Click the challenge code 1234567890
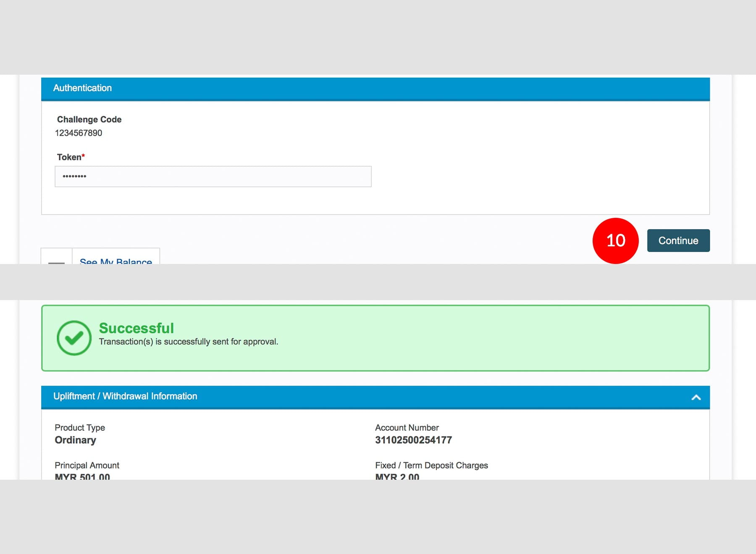Screen dimensions: 756x554 click(79, 133)
